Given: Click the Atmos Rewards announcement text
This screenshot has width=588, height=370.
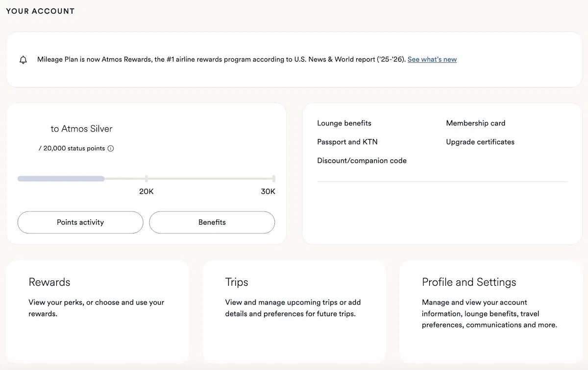Looking at the screenshot, I should click(220, 59).
